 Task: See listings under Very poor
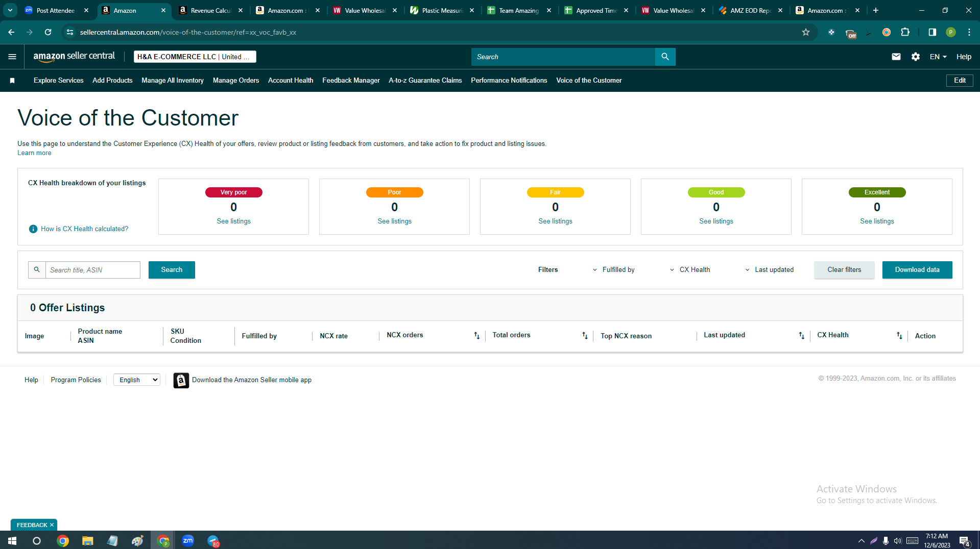pos(233,221)
